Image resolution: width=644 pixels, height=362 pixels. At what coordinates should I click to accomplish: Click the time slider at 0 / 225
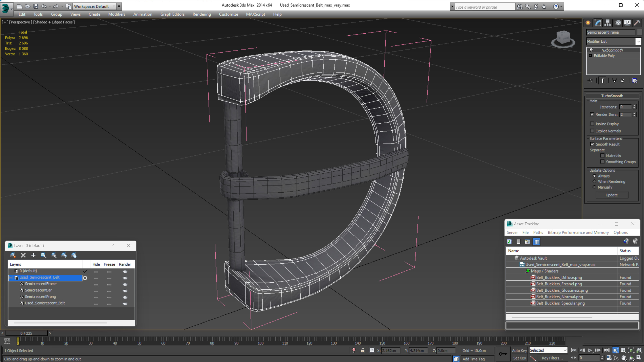click(x=26, y=333)
